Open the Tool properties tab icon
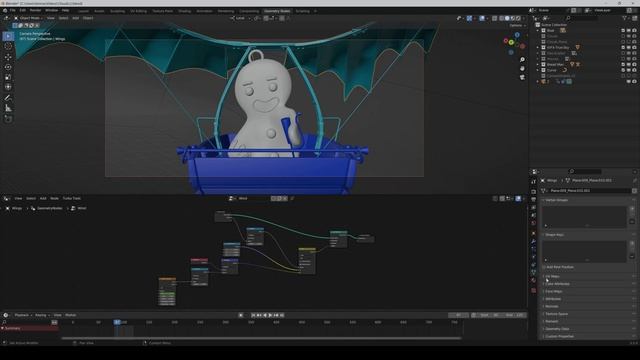 (533, 182)
